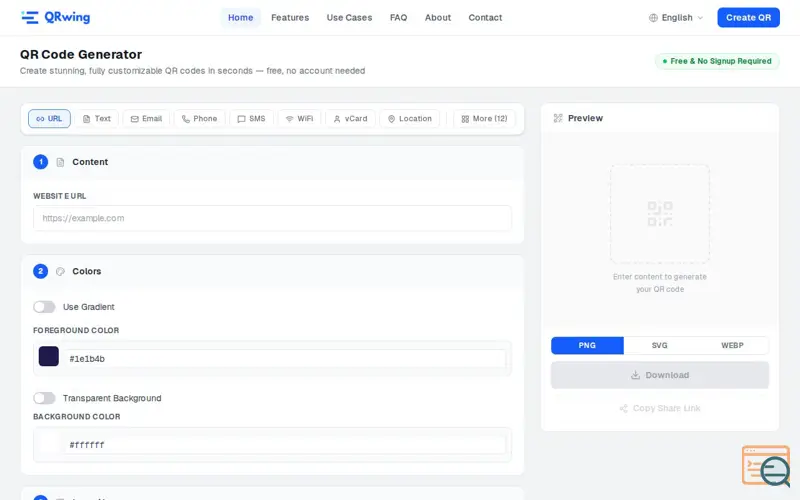Click the placeholder QR code icon in preview
Screen dimensions: 800x500
click(660, 214)
